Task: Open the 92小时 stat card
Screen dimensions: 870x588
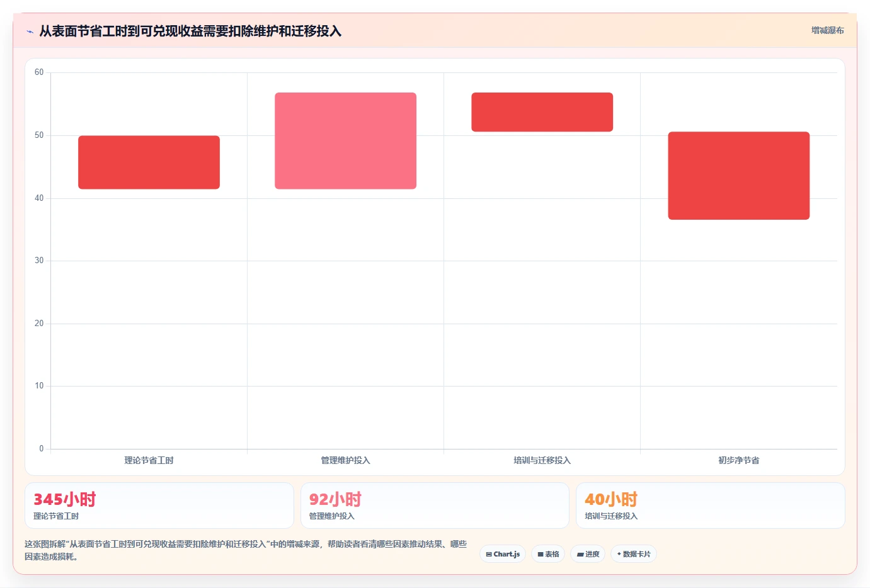Action: (x=435, y=506)
